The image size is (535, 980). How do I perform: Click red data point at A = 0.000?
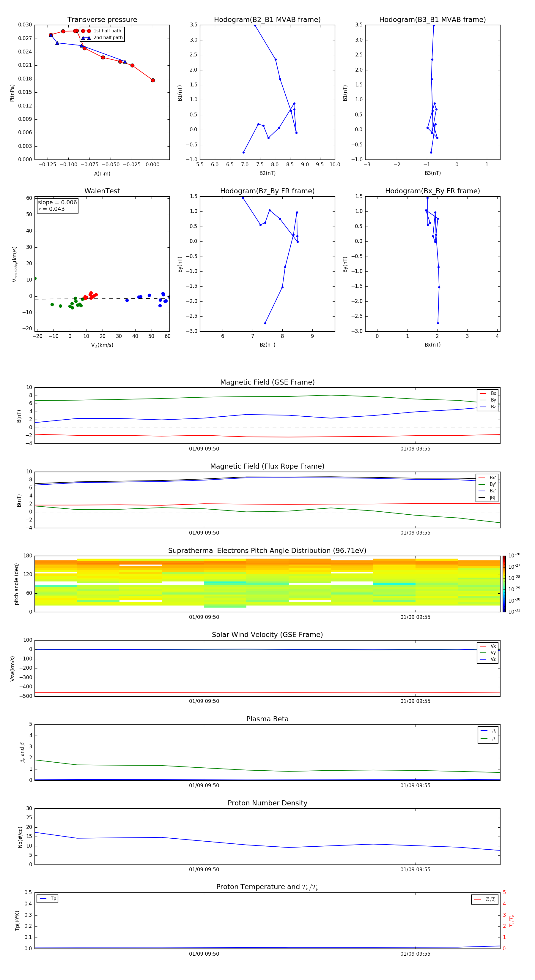[x=153, y=80]
